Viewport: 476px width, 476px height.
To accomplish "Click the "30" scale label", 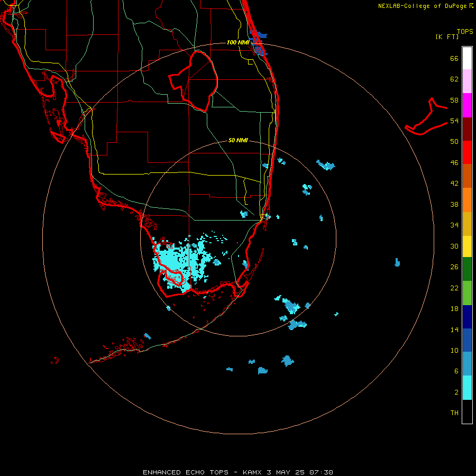I will [x=454, y=246].
